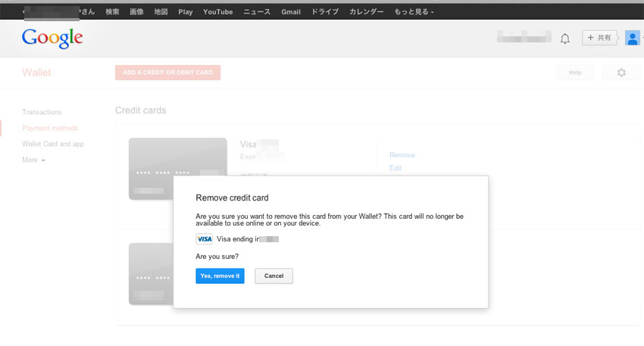644x346 pixels.
Task: Select Payment methods in the sidebar
Action: click(50, 128)
